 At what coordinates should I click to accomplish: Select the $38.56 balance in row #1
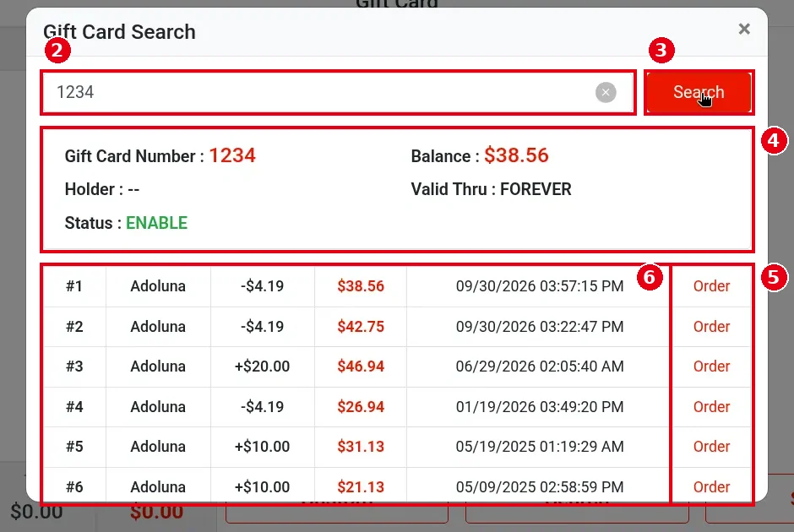pyautogui.click(x=361, y=286)
